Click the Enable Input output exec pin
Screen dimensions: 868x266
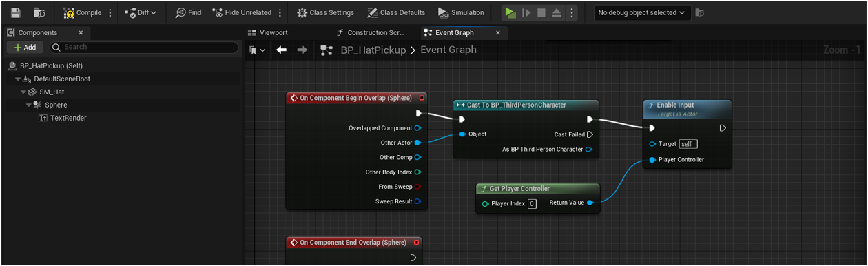coord(723,128)
